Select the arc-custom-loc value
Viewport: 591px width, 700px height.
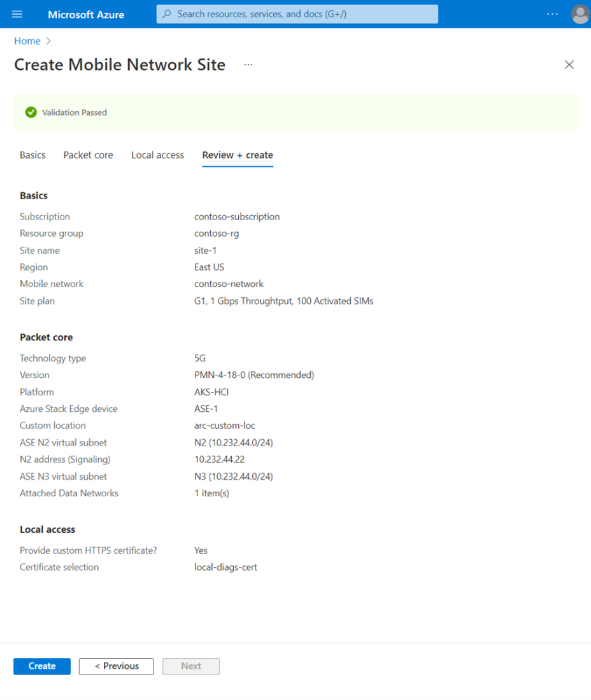[x=225, y=426]
